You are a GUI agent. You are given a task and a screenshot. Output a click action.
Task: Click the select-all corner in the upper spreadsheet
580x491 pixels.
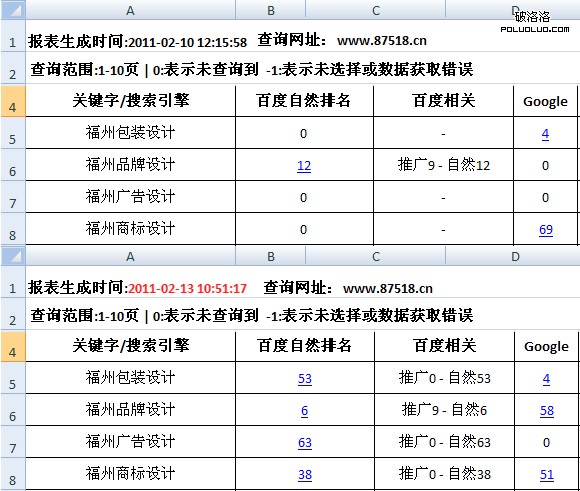[x=13, y=10]
